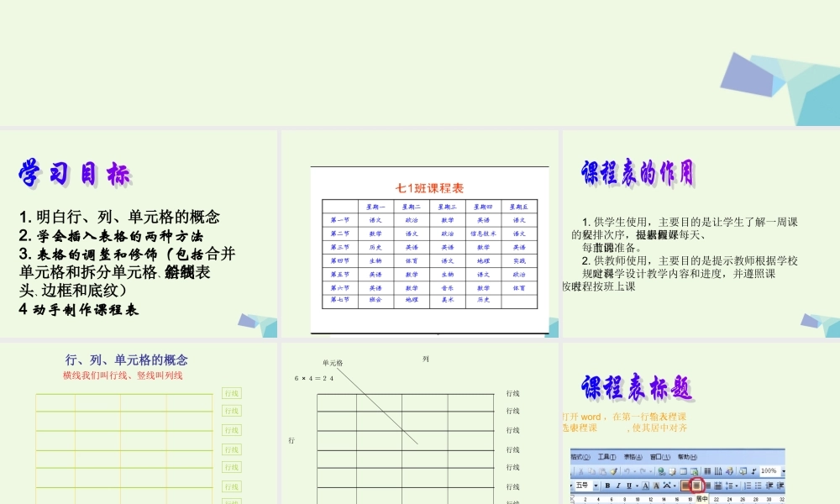
Task: Open the Underline style dropdown arrow
Action: pyautogui.click(x=637, y=486)
